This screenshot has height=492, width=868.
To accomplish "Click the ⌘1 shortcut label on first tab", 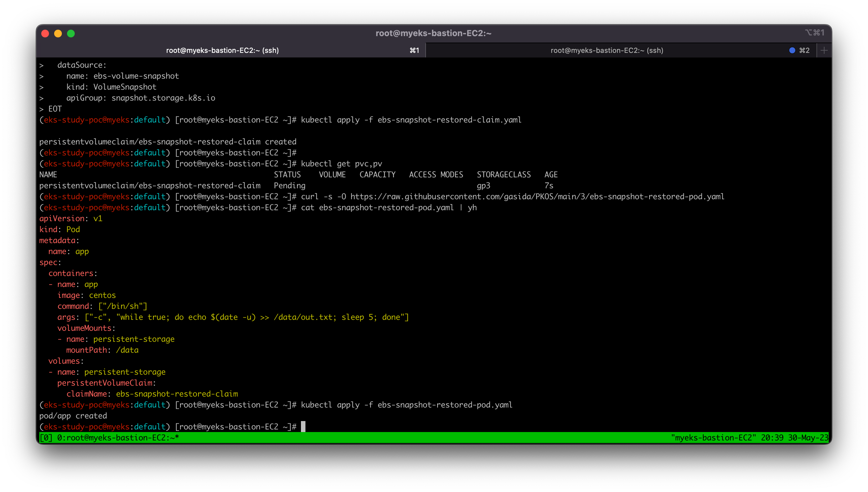I will pos(414,50).
